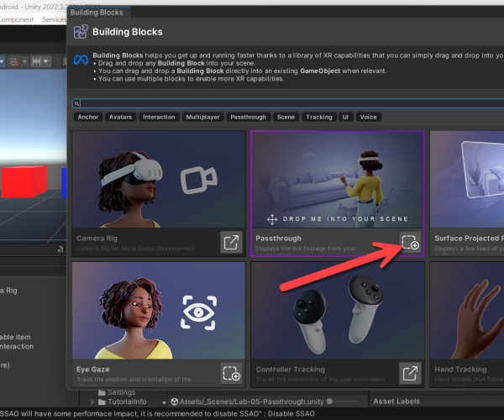Viewport: 504px width, 420px height.
Task: Click in the Building Blocks search field
Action: [x=289, y=103]
